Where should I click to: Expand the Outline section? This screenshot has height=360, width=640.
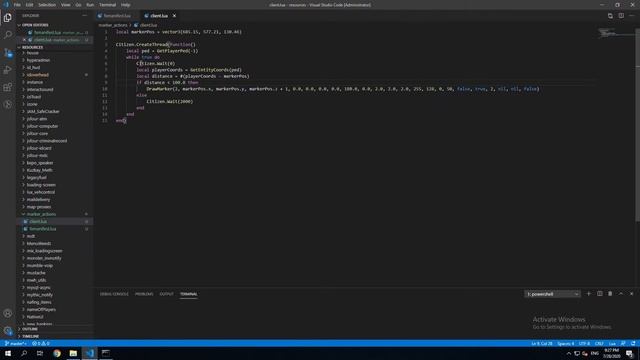point(29,329)
